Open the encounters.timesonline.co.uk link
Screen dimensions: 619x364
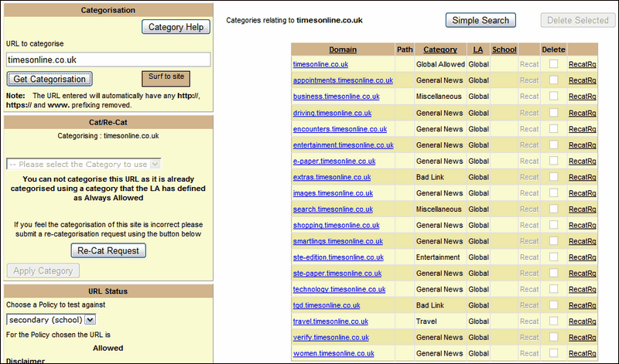point(340,129)
